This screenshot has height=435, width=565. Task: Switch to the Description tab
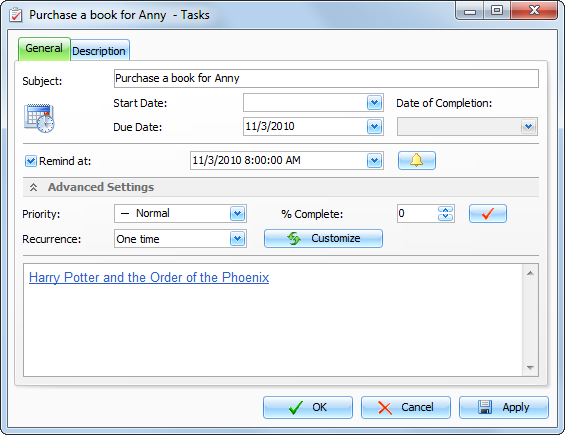coord(99,50)
